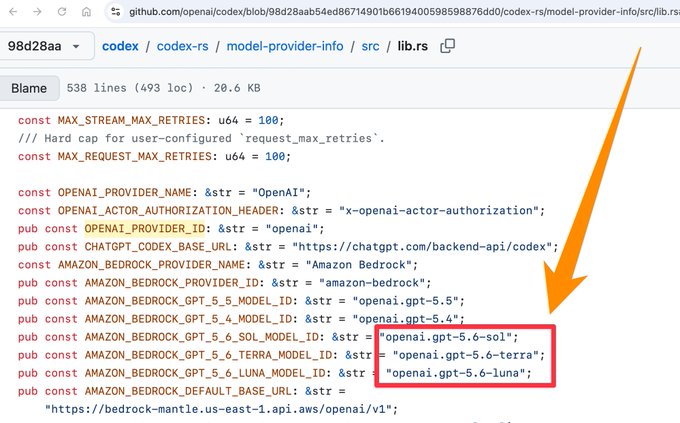Click the AMAZON_BEDROCK_PROVIDER_NAME constant

click(151, 265)
